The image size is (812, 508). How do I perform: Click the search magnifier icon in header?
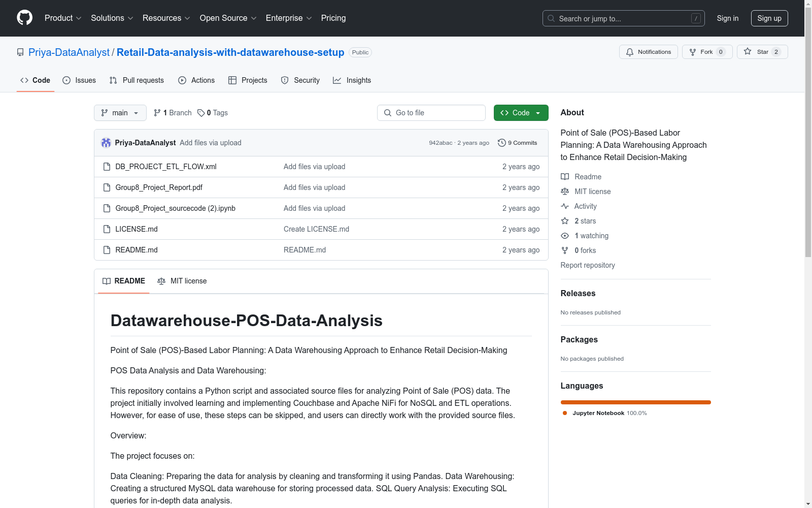pos(551,18)
